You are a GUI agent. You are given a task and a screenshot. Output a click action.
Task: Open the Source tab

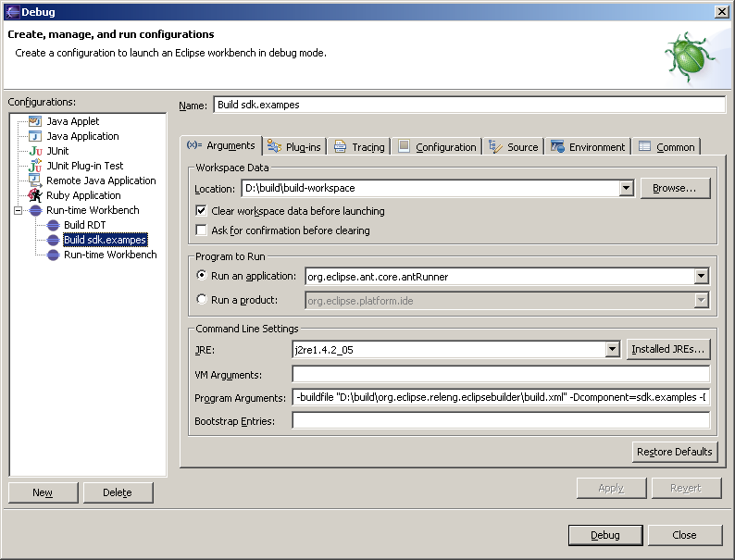click(x=513, y=146)
